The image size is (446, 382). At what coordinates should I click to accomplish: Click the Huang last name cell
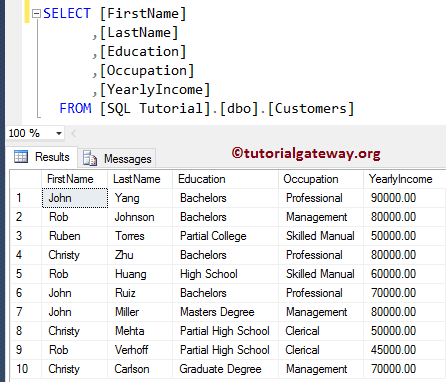point(140,274)
